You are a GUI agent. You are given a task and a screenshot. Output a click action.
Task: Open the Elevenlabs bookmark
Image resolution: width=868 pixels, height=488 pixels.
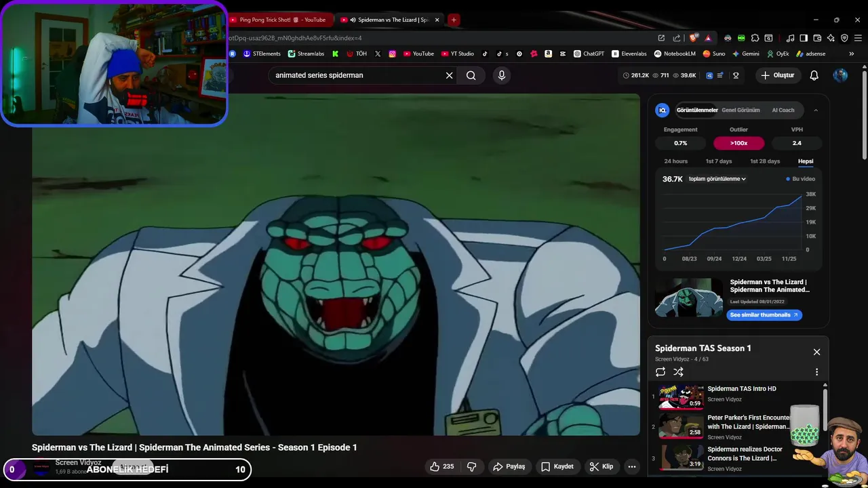tap(629, 54)
